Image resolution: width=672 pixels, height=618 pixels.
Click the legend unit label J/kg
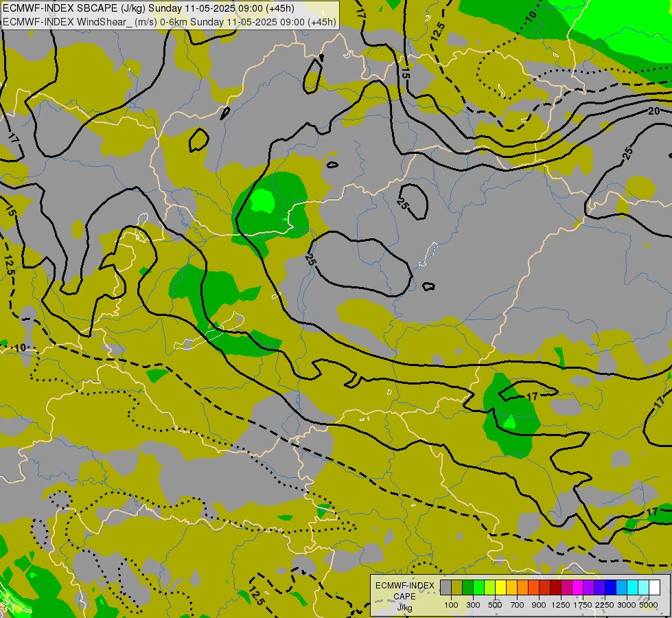(404, 608)
